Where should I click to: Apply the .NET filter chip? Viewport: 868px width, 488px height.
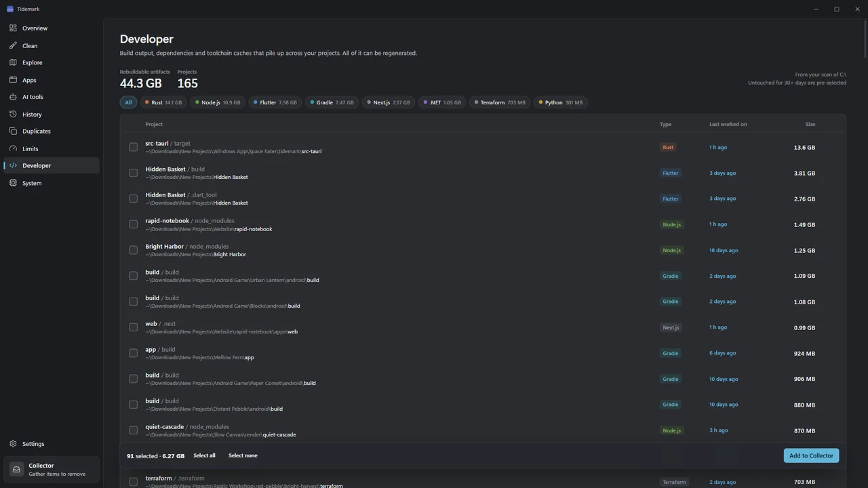442,102
